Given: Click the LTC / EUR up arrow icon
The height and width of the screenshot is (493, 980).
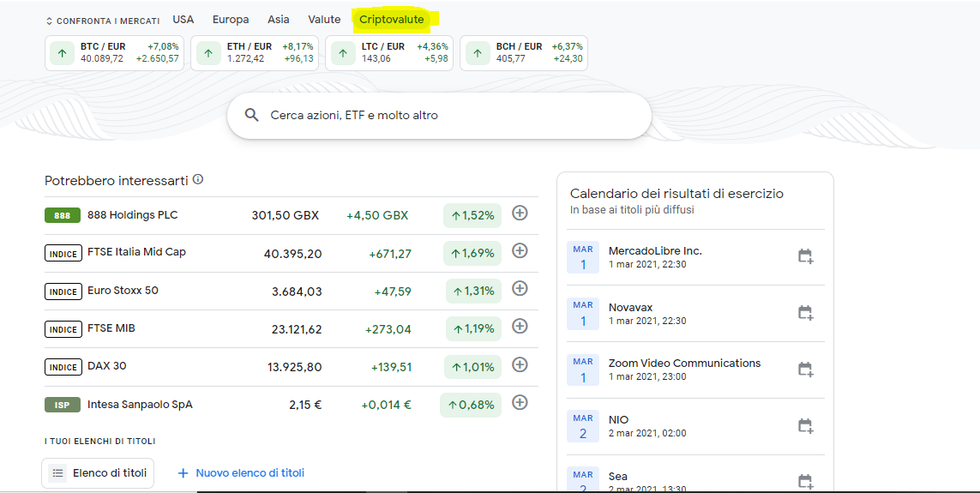Looking at the screenshot, I should [342, 53].
